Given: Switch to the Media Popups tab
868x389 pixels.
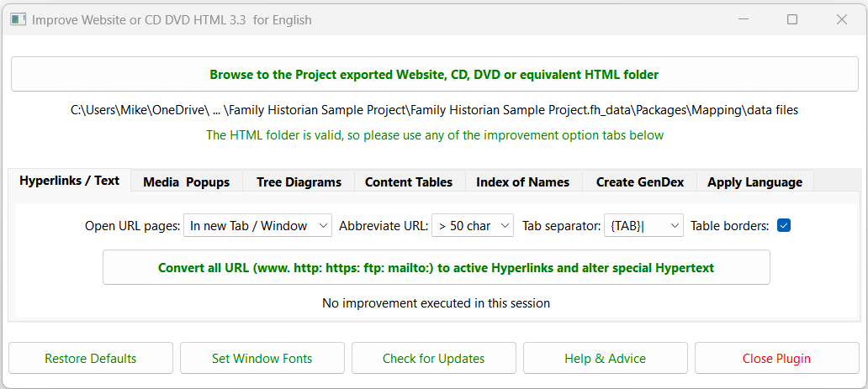Looking at the screenshot, I should [186, 181].
